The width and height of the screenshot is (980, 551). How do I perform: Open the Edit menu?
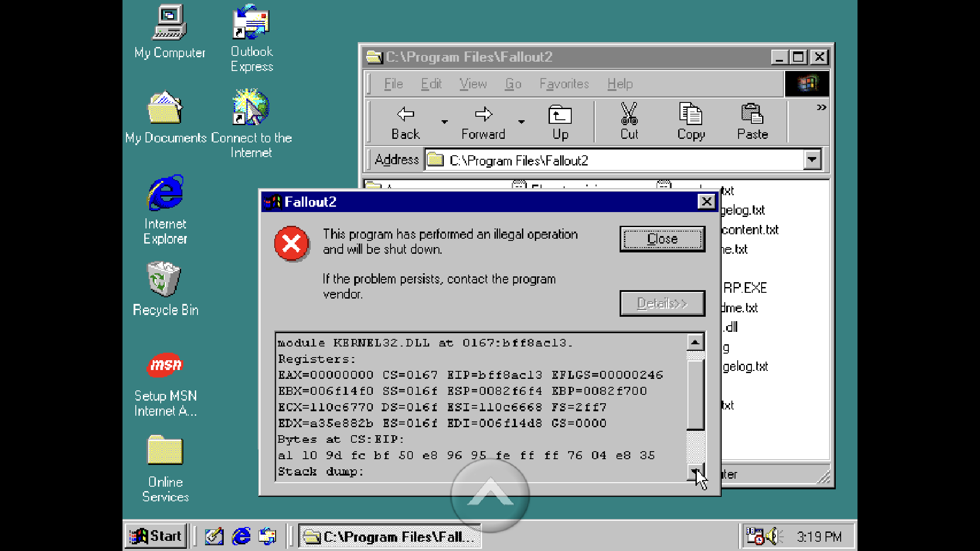point(431,84)
